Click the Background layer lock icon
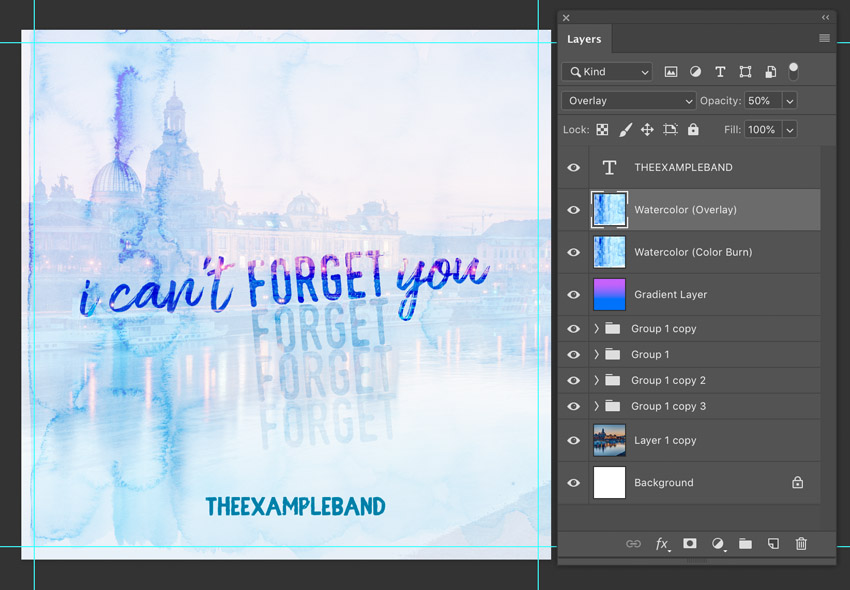Image resolution: width=850 pixels, height=590 pixels. [x=797, y=482]
